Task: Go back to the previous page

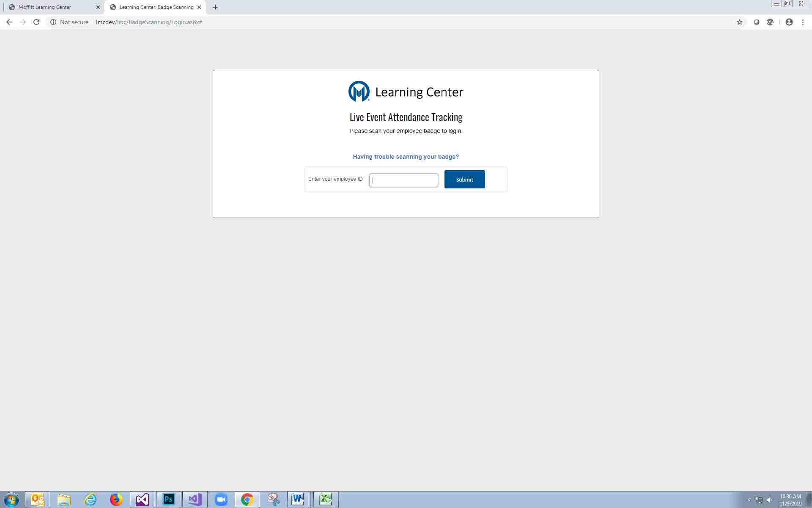Action: (x=9, y=22)
